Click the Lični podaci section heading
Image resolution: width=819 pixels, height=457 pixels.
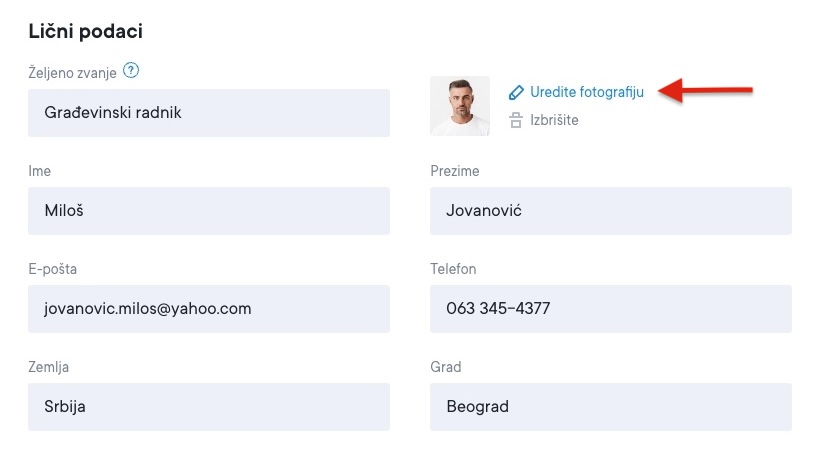(86, 31)
